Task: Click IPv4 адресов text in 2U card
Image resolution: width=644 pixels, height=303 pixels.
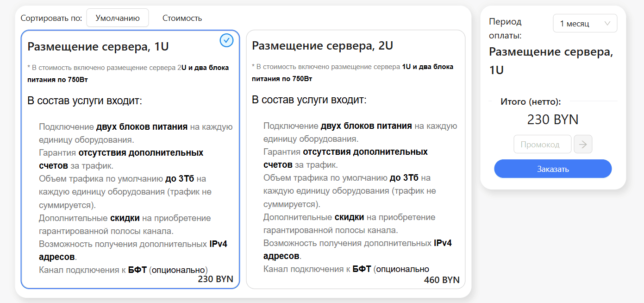Action: (358, 250)
